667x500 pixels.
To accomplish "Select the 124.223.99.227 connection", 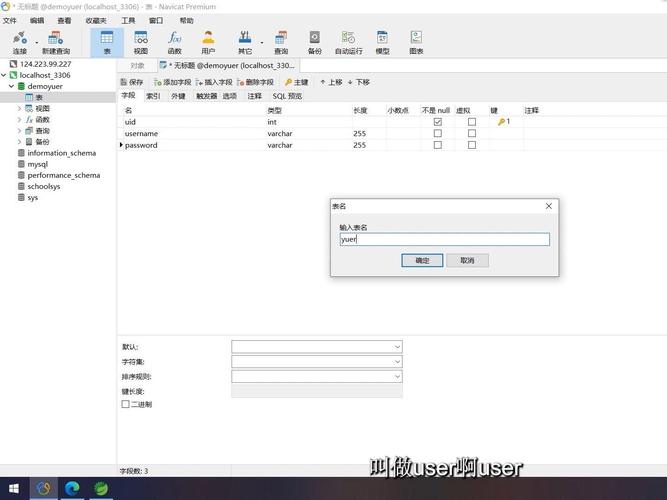I will (45, 64).
